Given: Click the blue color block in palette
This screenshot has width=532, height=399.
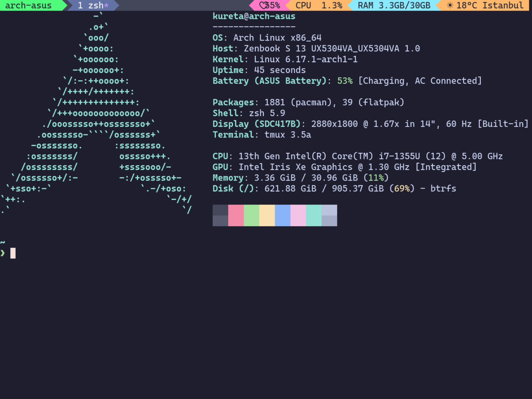Looking at the screenshot, I should tap(283, 215).
